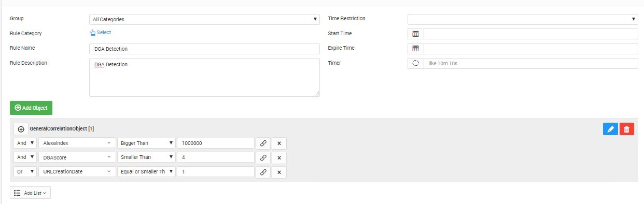Click the Select link for Rule Category

pyautogui.click(x=101, y=32)
